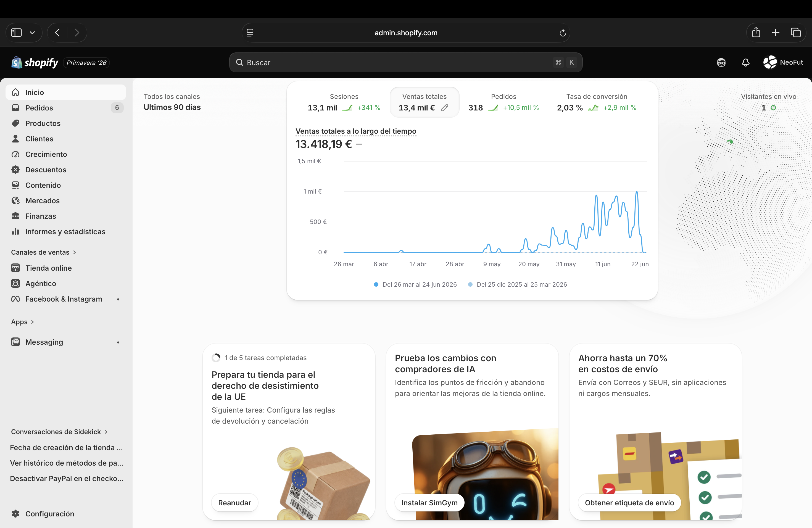Image resolution: width=812 pixels, height=528 pixels.
Task: Select the Pedidos metric tab
Action: coord(503,102)
